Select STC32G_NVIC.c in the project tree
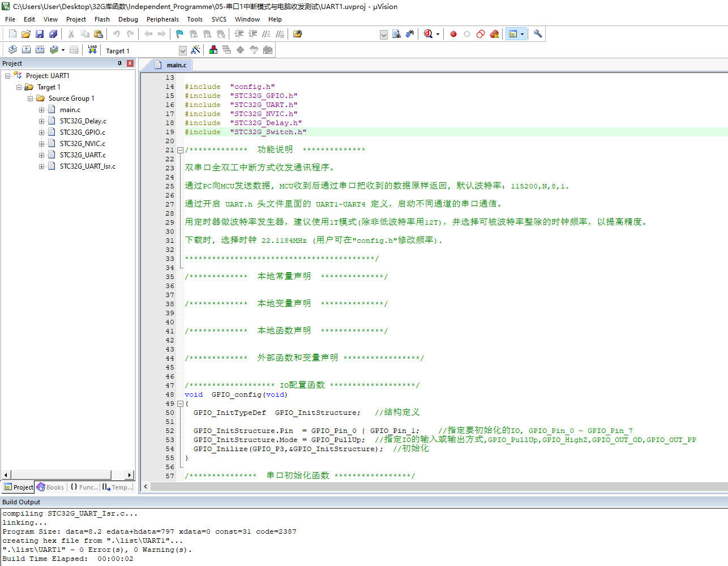Image resolution: width=728 pixels, height=566 pixels. 83,144
